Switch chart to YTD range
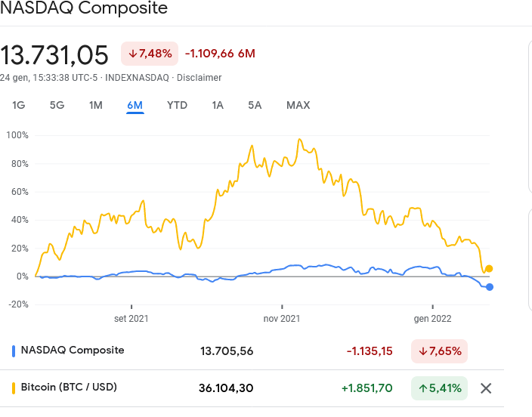The width and height of the screenshot is (532, 417). click(177, 105)
